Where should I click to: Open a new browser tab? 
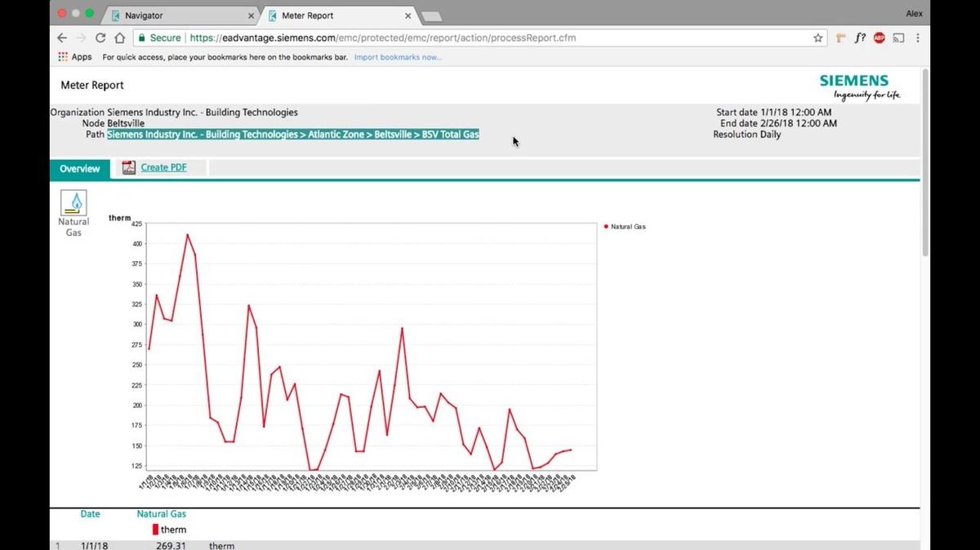point(431,16)
